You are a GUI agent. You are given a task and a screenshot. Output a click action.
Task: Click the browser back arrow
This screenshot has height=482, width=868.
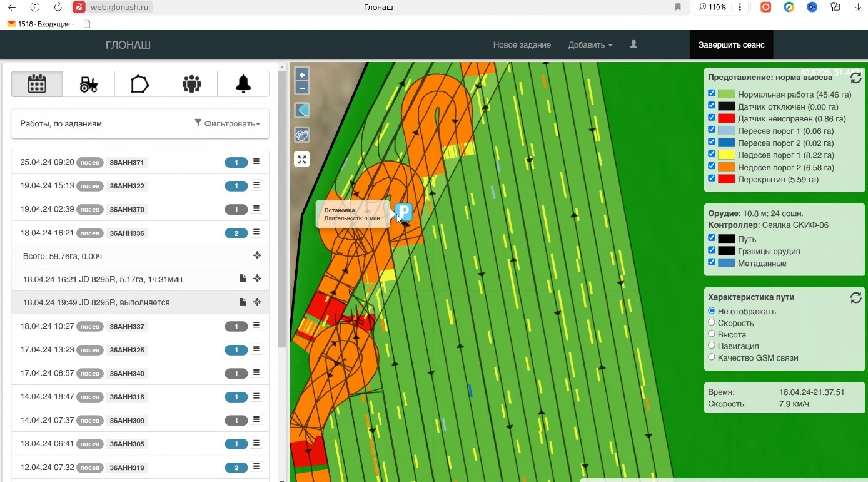click(11, 7)
